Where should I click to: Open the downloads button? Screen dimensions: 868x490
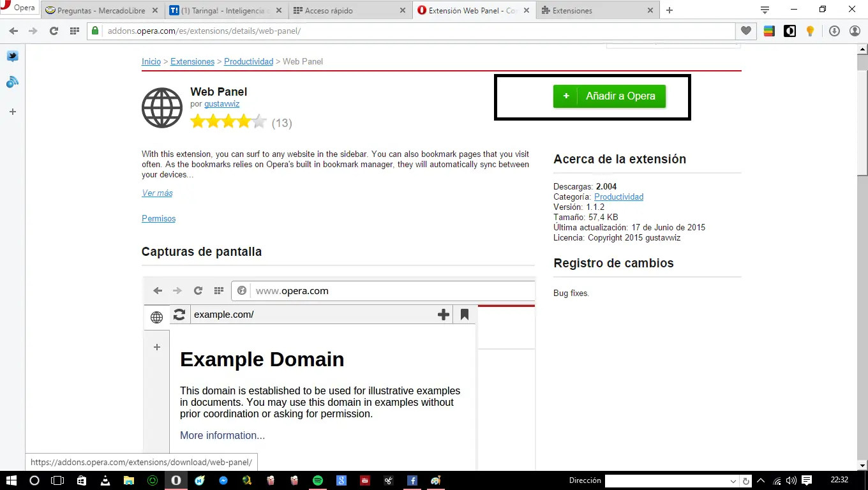tap(834, 31)
